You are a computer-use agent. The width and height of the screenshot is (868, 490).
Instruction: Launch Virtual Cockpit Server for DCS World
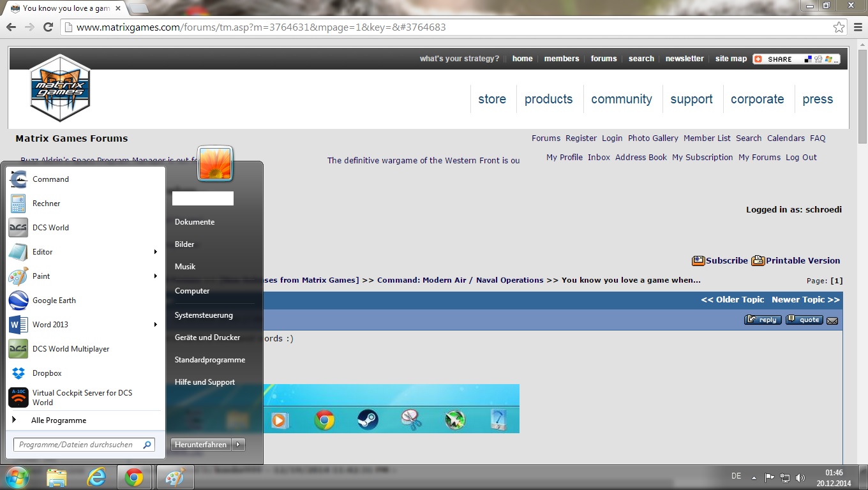point(86,397)
